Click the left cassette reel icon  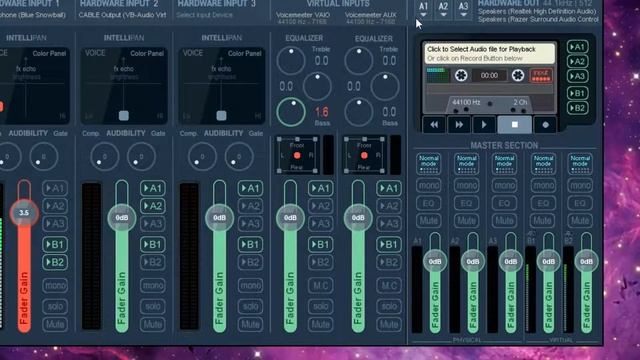click(461, 76)
